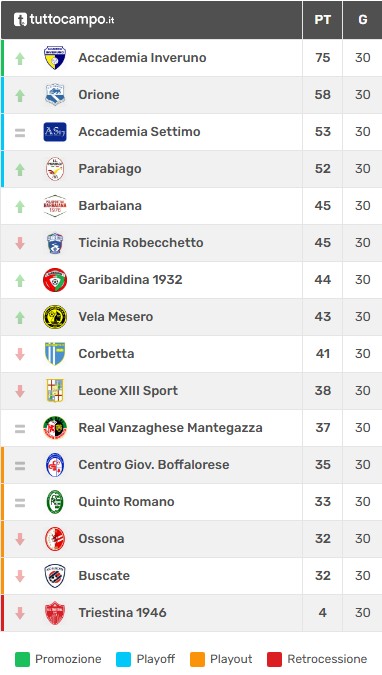Screen dimensions: 382x675
Task: Click the Garibaldina 1932 team logo
Action: [55, 280]
